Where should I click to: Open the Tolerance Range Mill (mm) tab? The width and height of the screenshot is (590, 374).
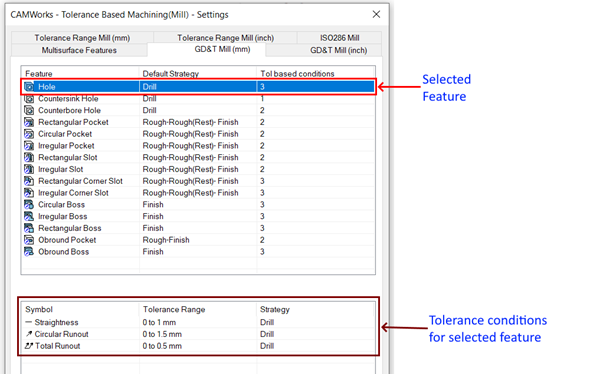point(82,38)
